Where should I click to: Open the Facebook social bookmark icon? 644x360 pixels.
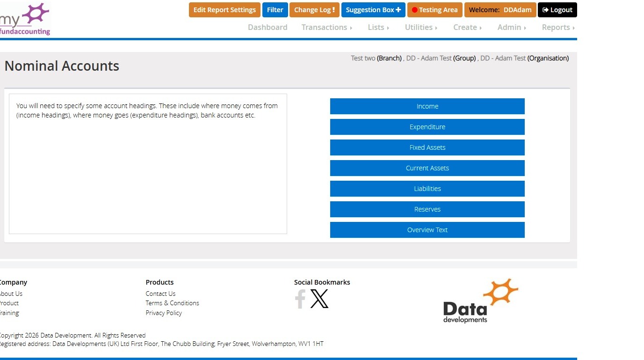click(300, 299)
